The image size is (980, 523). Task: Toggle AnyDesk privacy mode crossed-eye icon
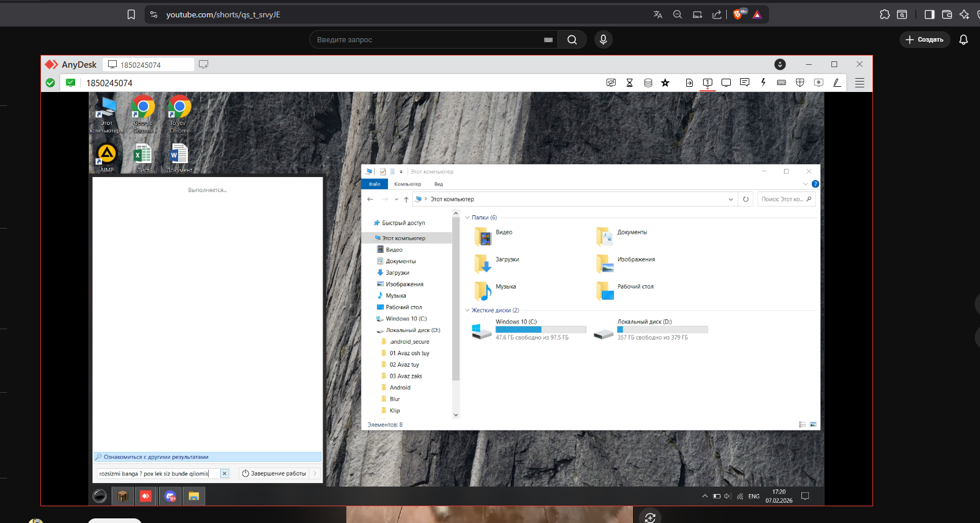611,83
